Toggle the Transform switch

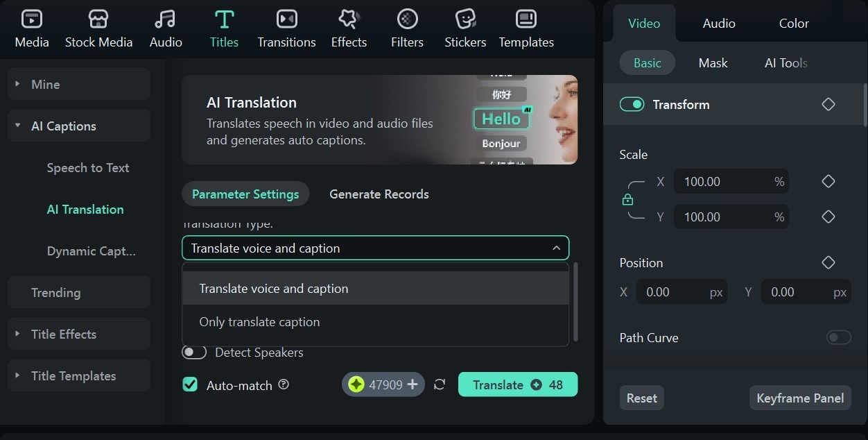(632, 104)
